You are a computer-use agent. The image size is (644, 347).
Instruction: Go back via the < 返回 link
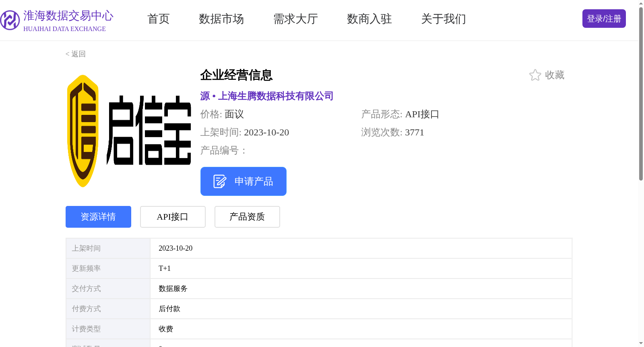coord(76,54)
